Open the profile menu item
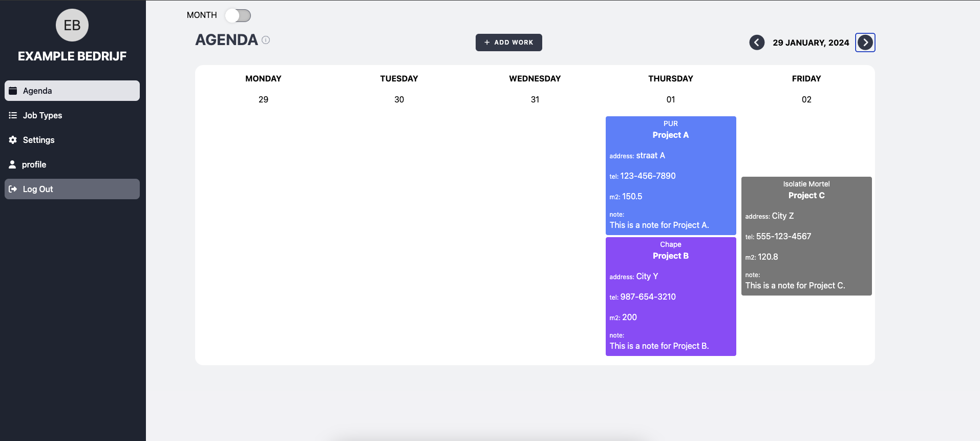The width and height of the screenshot is (980, 441). click(x=72, y=164)
